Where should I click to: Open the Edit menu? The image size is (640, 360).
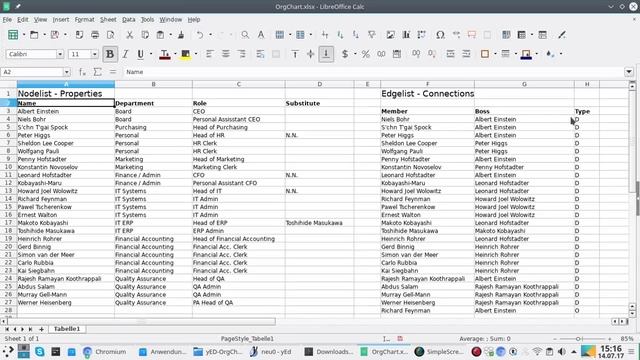pos(22,20)
